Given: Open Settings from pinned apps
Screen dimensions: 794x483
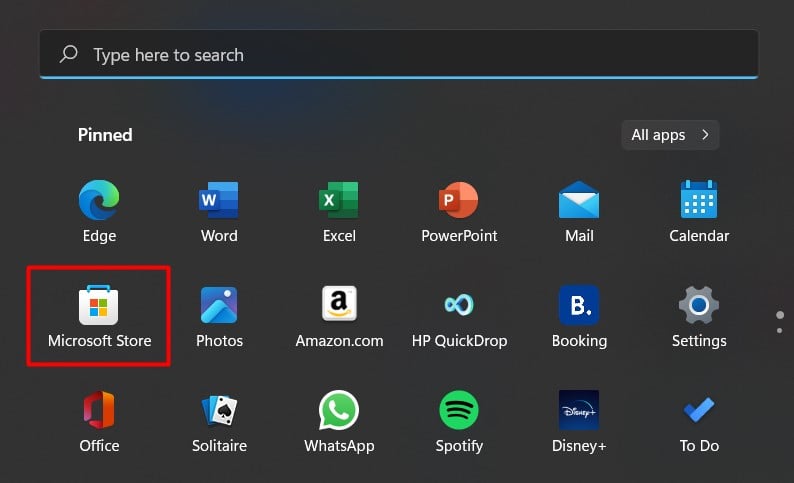Looking at the screenshot, I should (699, 316).
